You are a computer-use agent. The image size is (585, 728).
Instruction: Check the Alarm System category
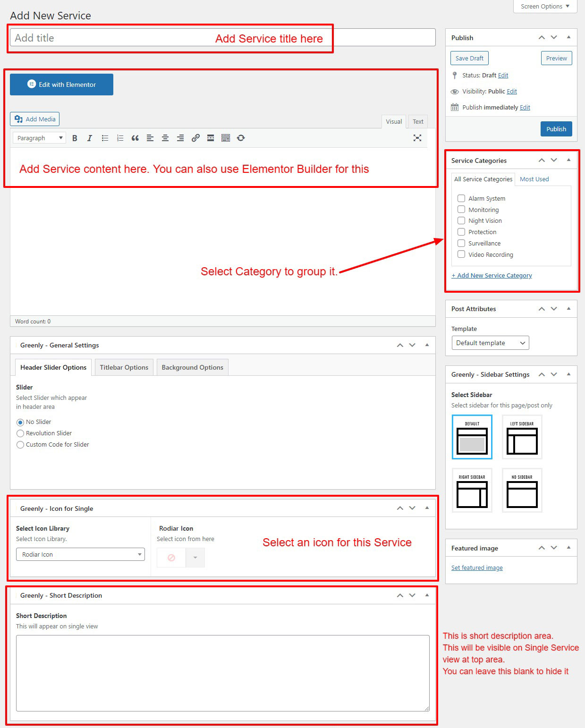coord(461,198)
